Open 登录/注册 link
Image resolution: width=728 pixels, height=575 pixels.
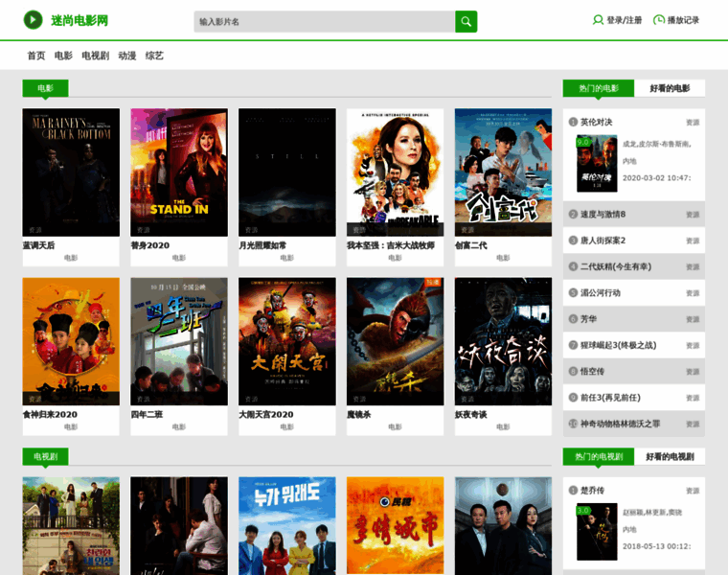624,20
